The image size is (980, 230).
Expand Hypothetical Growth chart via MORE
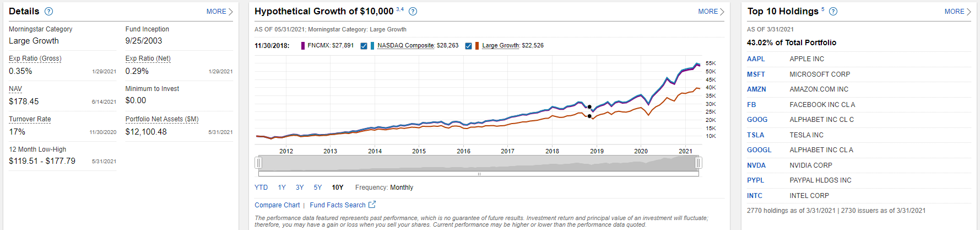[x=711, y=12]
